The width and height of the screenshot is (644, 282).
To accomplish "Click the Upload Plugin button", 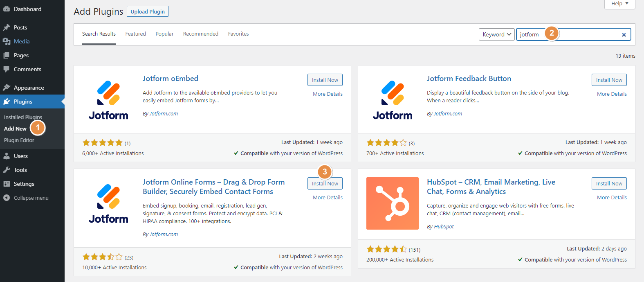I will point(148,11).
